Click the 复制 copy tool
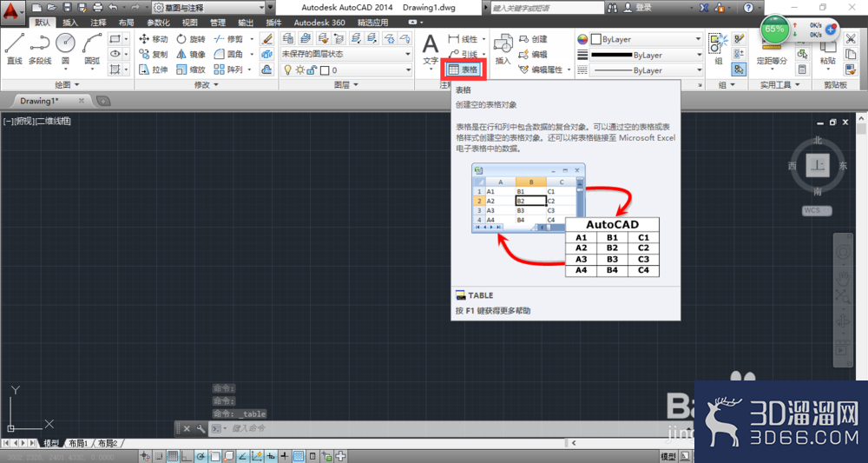The height and width of the screenshot is (463, 868). (x=154, y=54)
